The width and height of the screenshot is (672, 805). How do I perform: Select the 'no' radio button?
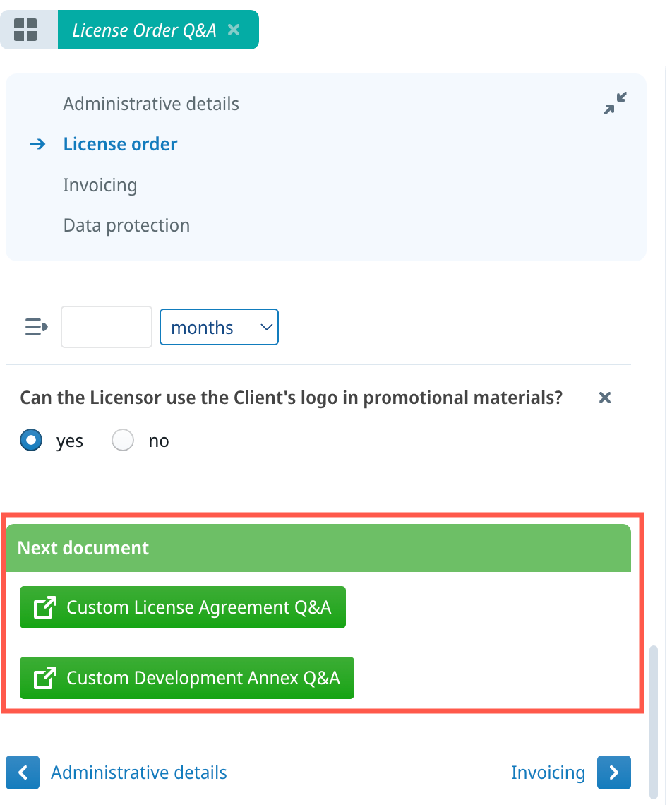coord(123,441)
